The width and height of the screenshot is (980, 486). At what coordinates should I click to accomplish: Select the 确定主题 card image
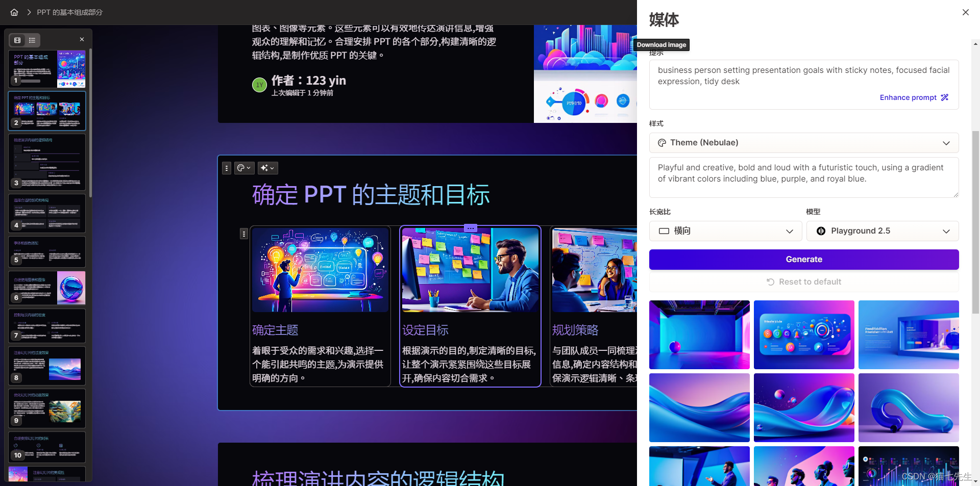(x=321, y=270)
